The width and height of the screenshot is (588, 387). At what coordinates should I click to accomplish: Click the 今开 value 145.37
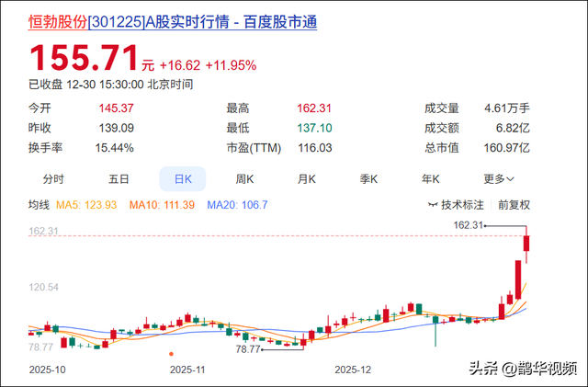click(117, 108)
